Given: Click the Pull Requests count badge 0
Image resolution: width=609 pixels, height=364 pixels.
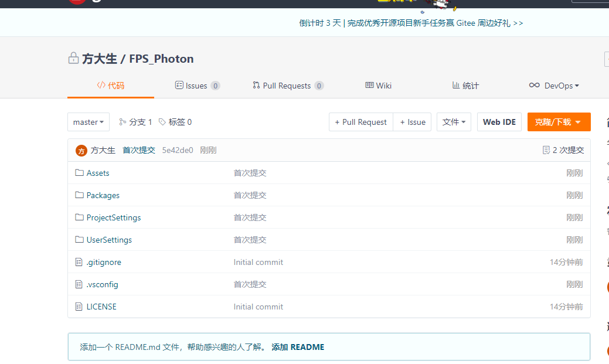Looking at the screenshot, I should pyautogui.click(x=319, y=86).
